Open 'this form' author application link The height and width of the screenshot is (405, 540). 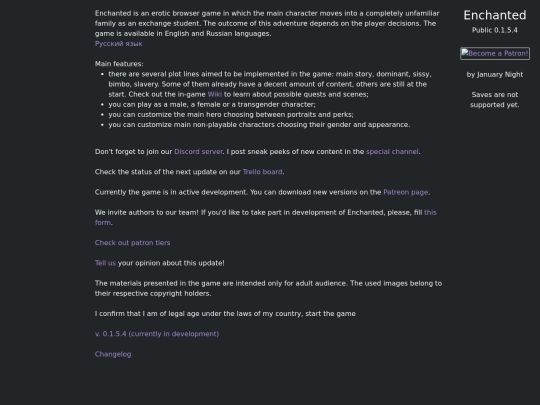coord(265,218)
